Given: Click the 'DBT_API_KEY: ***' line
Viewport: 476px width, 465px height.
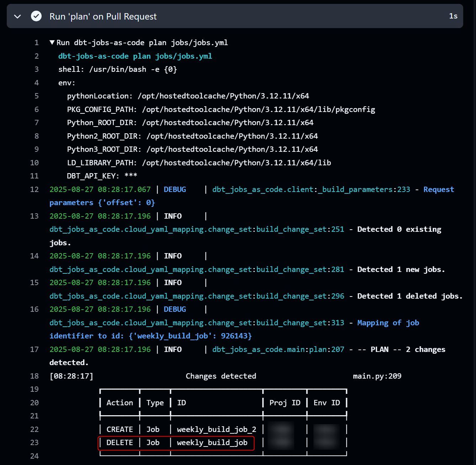Looking at the screenshot, I should tap(102, 176).
